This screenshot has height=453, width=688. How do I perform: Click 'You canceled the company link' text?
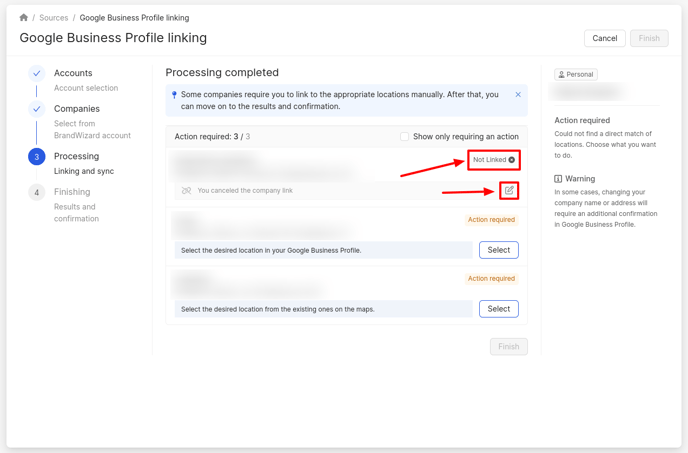pos(245,191)
